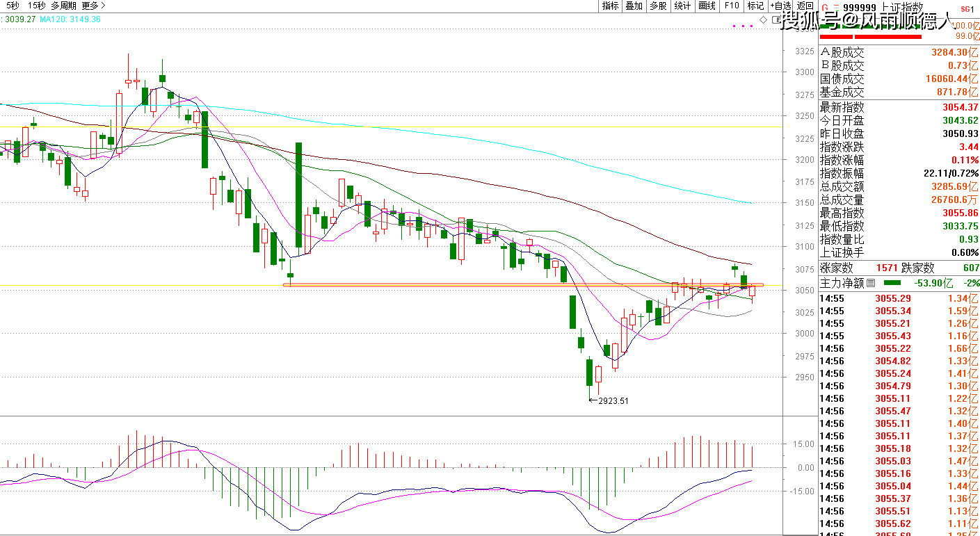Click the 最高指数 value 3055.86
The width and height of the screenshot is (980, 536).
pyautogui.click(x=961, y=213)
